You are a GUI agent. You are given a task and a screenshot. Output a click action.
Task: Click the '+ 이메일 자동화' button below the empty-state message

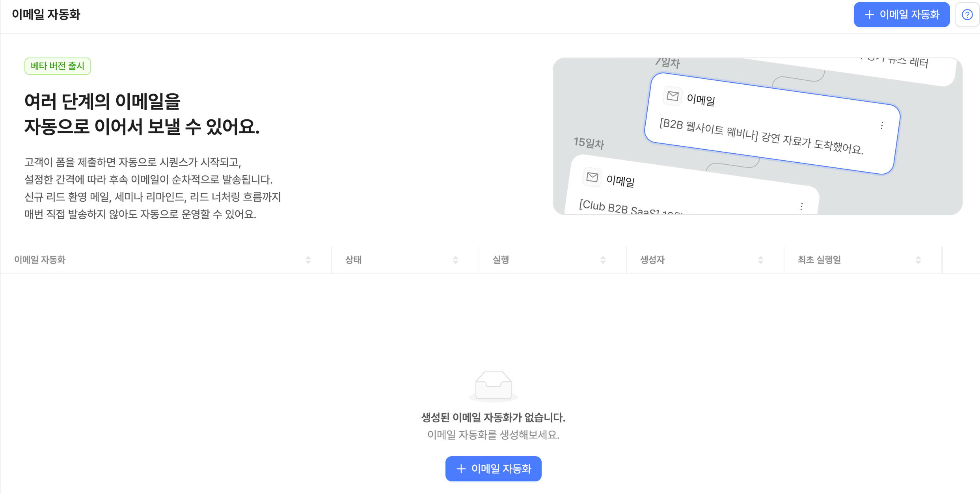coord(493,468)
